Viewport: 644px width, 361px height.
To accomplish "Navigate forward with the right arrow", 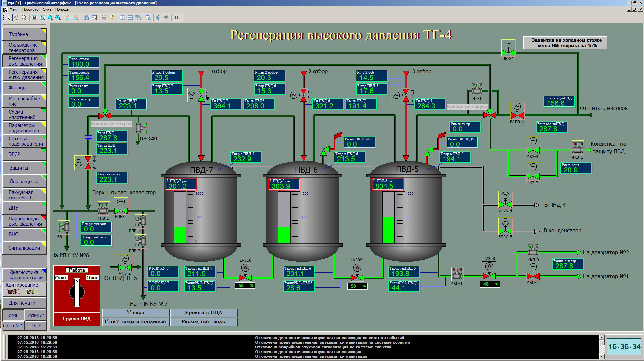I will tap(166, 17).
